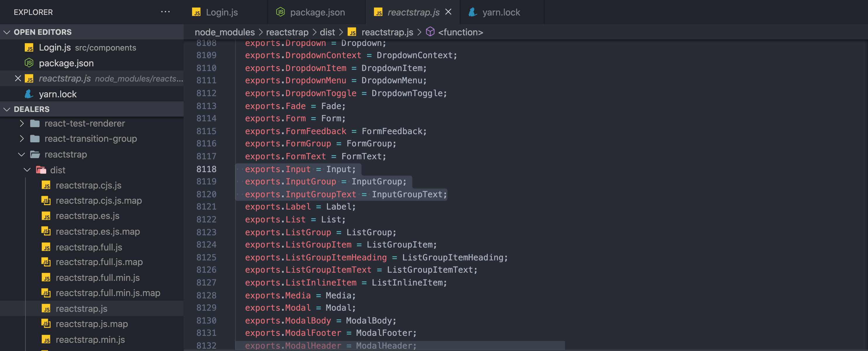
Task: Click the Login.js JavaScript file icon
Action: [x=29, y=48]
